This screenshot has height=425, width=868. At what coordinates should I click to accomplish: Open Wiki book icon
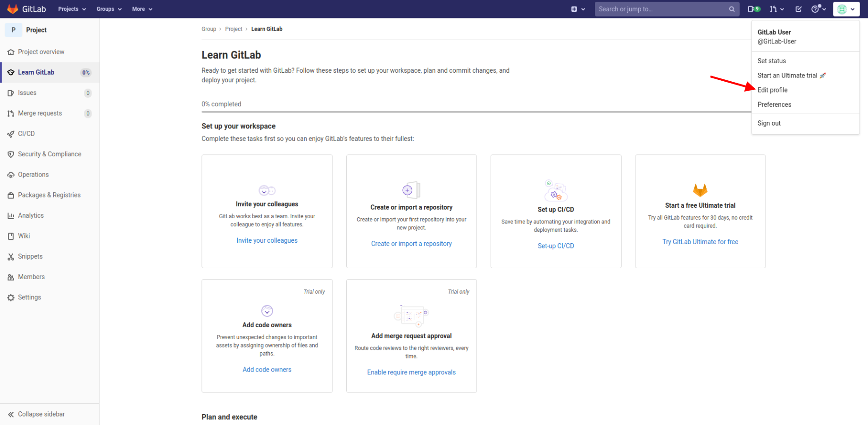click(x=11, y=236)
